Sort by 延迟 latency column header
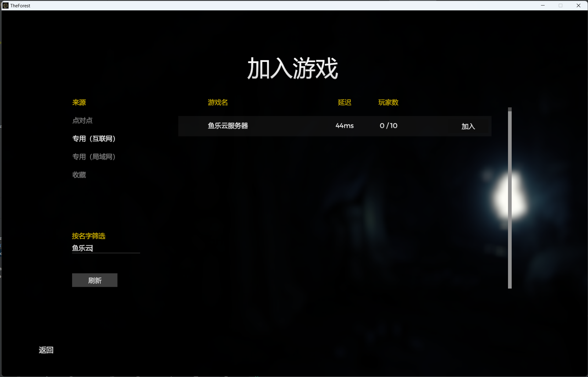Screen dimensions: 588x377 (344, 102)
